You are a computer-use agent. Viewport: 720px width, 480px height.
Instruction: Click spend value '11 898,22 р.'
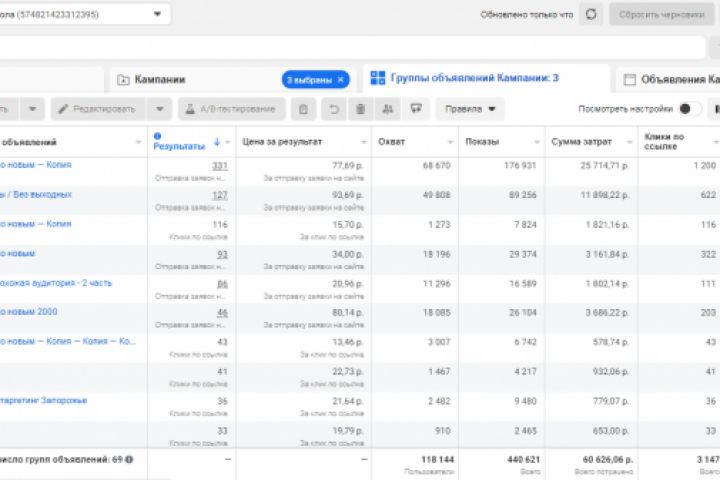tap(605, 195)
